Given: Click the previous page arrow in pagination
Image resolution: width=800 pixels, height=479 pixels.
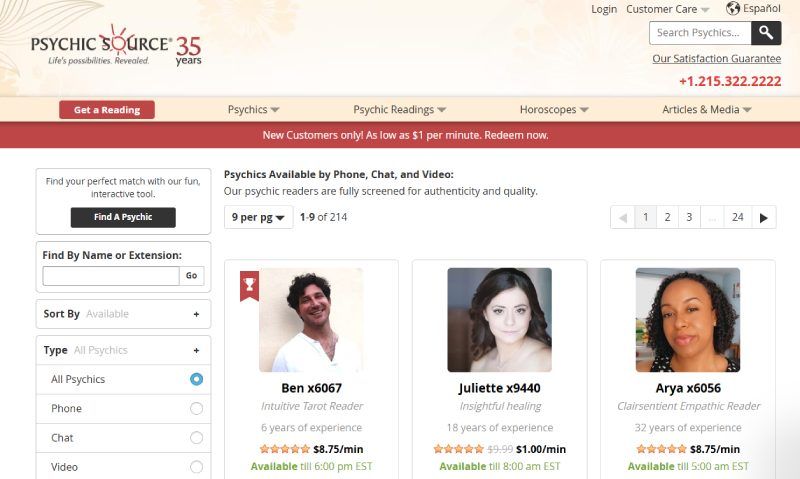Looking at the screenshot, I should pos(623,217).
